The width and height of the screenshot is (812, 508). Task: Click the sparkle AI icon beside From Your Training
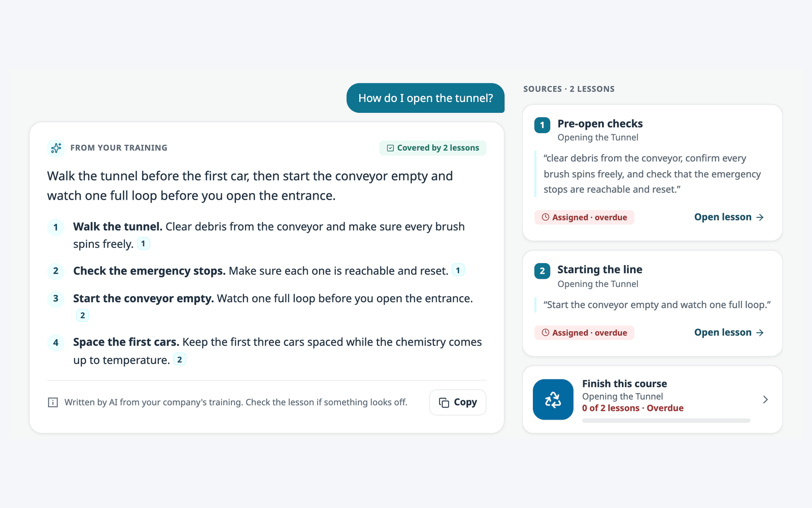point(56,148)
